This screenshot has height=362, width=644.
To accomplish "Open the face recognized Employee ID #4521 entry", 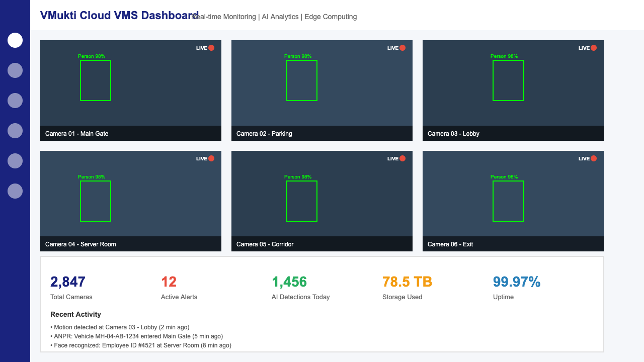I will coord(141,345).
